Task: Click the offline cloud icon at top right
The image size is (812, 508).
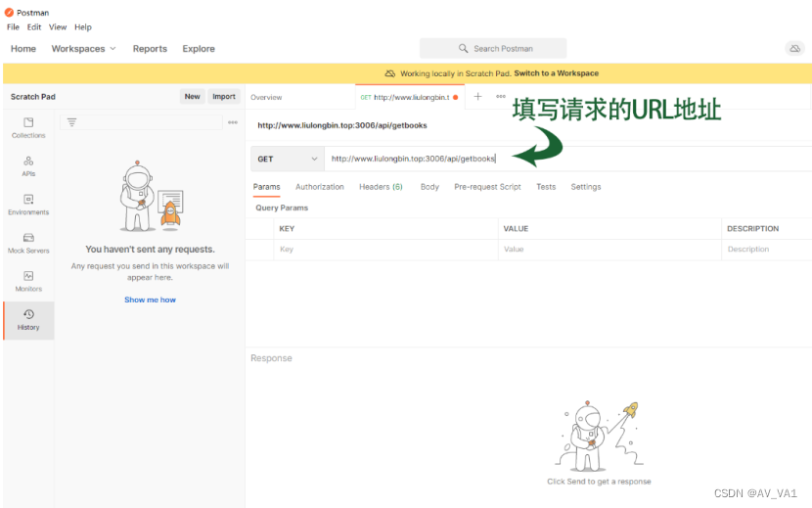Action: click(795, 48)
